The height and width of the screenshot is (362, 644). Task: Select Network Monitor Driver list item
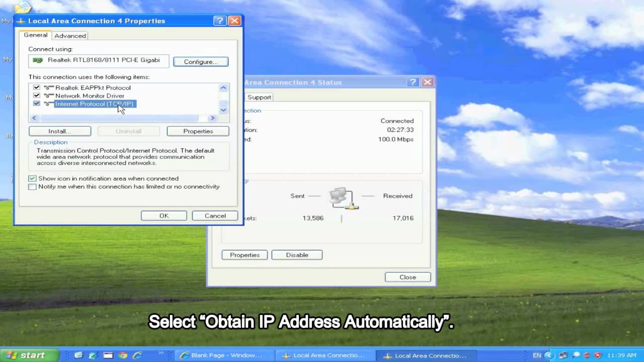pyautogui.click(x=90, y=96)
